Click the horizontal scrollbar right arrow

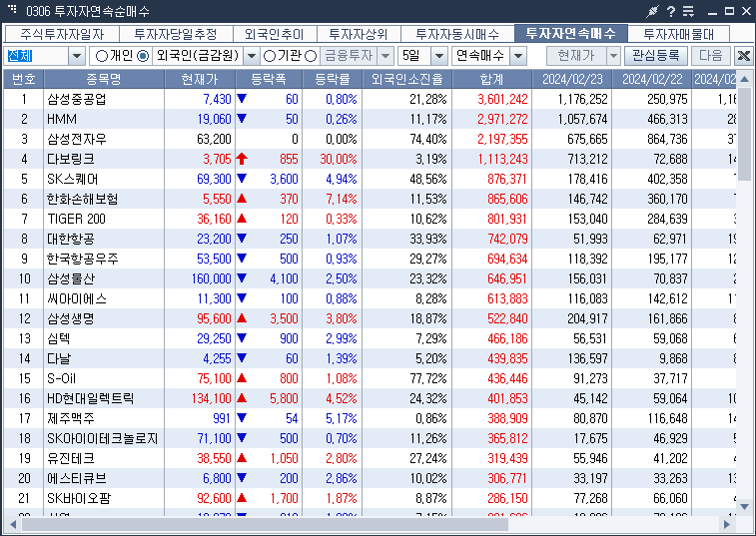point(727,524)
